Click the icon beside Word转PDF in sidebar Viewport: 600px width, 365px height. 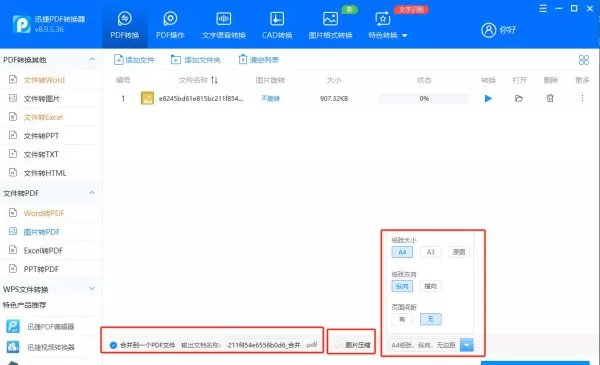coord(13,213)
